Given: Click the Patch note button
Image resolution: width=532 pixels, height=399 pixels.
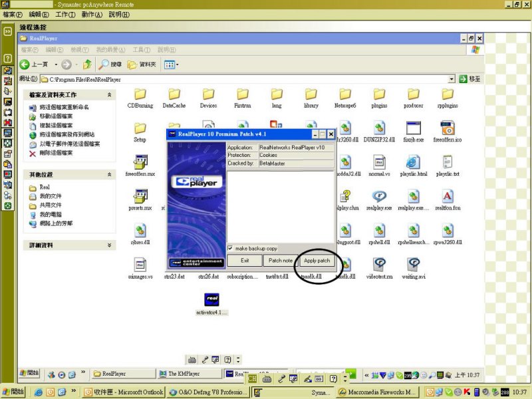Looking at the screenshot, I should (x=280, y=261).
